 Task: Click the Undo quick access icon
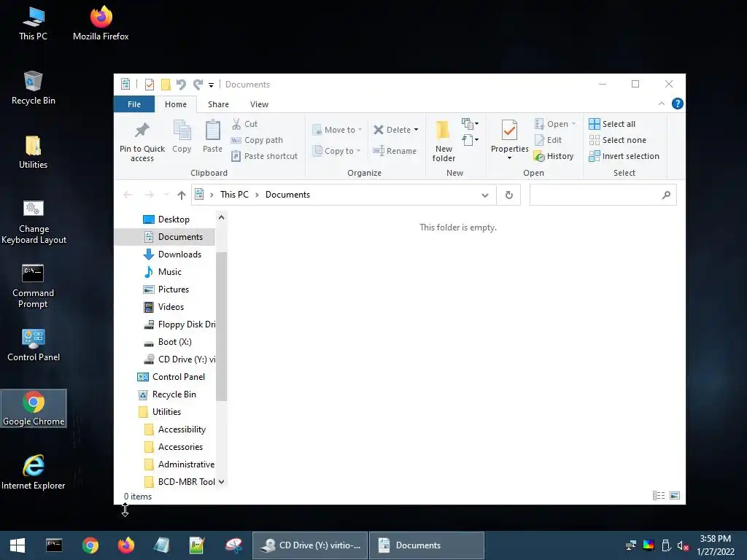tap(181, 85)
